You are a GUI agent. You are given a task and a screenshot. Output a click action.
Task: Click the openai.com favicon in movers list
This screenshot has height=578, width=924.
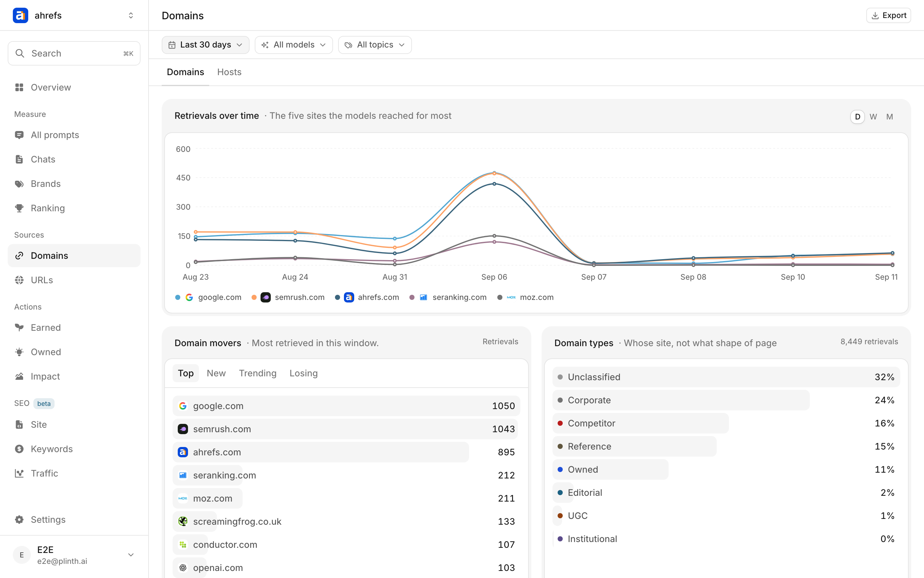[183, 568]
